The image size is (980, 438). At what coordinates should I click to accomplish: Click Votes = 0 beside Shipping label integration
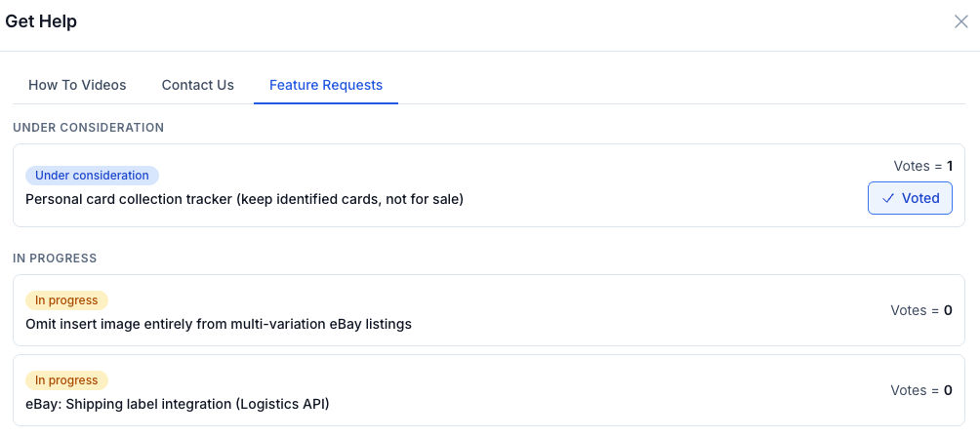tap(921, 390)
